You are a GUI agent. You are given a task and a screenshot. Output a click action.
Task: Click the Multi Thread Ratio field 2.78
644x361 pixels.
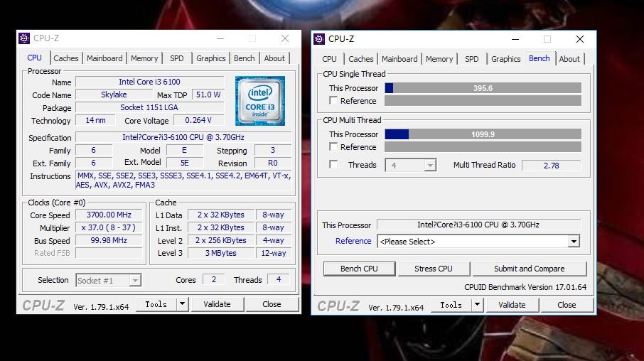click(x=551, y=166)
